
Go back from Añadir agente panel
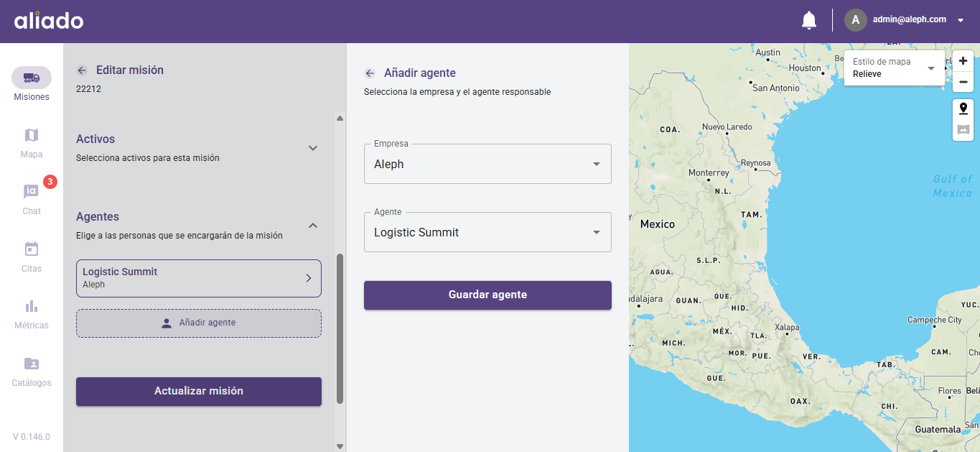pos(370,73)
